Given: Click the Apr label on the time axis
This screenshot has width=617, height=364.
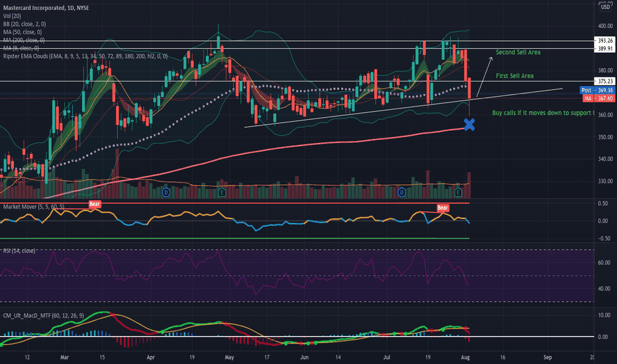Looking at the screenshot, I should [151, 357].
